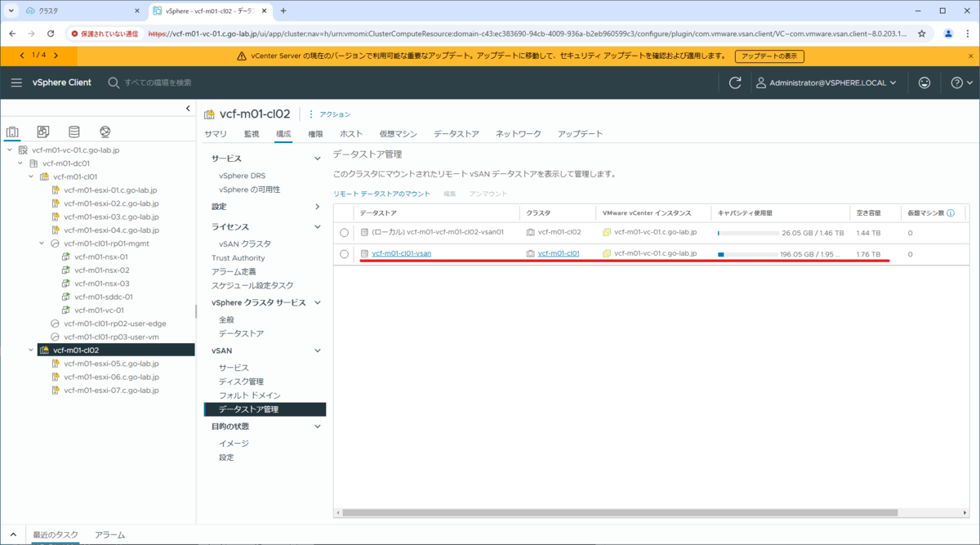Switch to the サマリ tab
Image resolution: width=980 pixels, height=545 pixels.
[216, 133]
